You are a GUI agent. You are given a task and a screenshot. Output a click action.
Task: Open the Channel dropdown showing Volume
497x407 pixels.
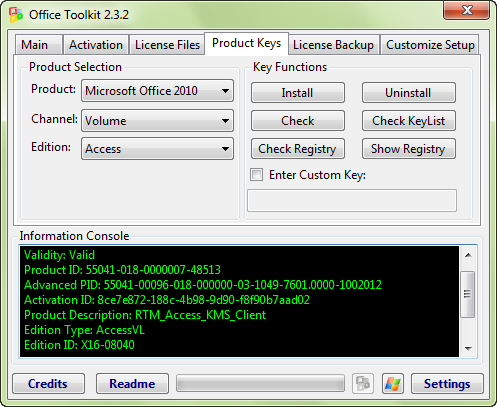pos(157,120)
